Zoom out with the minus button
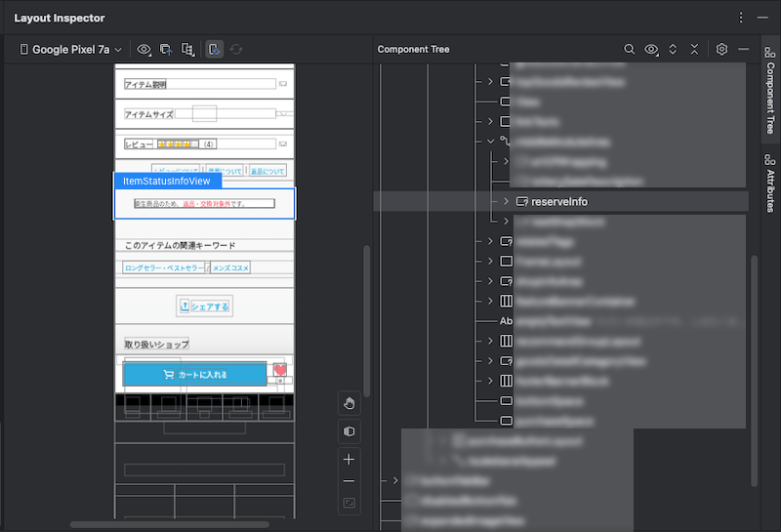This screenshot has height=532, width=781. click(349, 481)
